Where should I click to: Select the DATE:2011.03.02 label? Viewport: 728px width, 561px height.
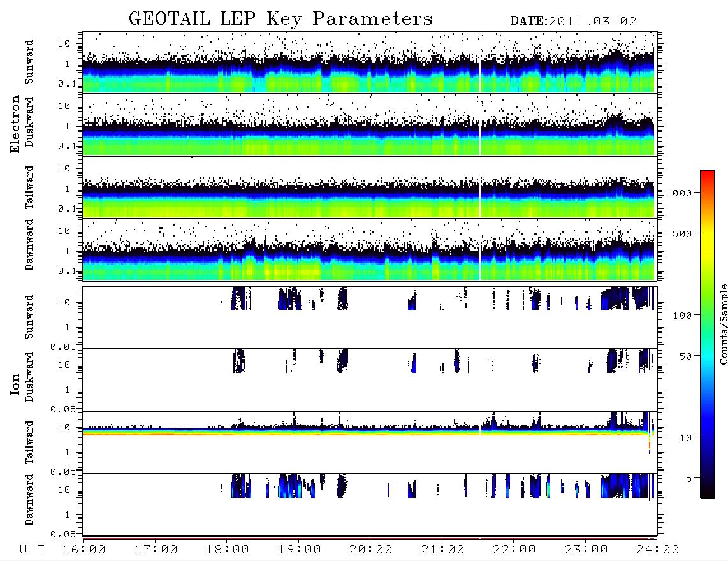573,22
